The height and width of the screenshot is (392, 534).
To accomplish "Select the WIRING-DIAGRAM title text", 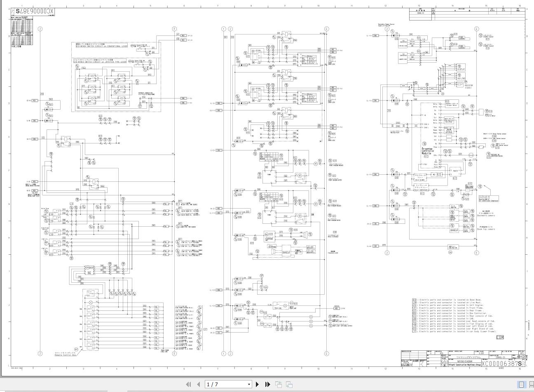I will click(465, 361).
